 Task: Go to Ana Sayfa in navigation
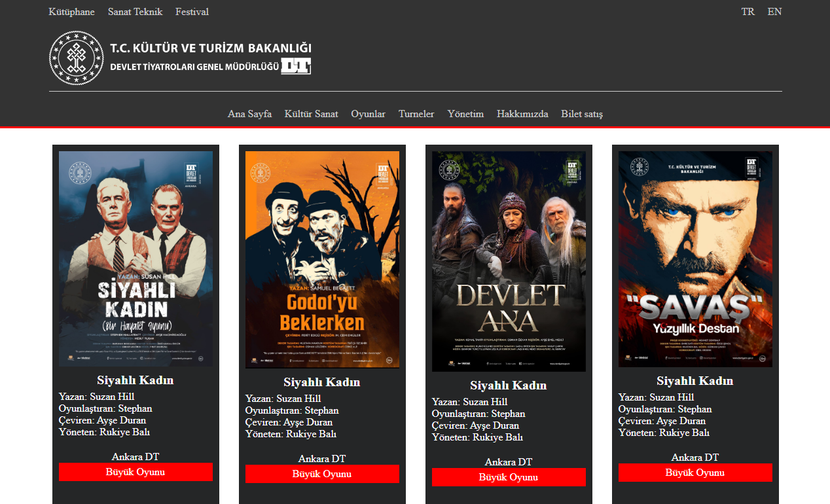tap(249, 114)
